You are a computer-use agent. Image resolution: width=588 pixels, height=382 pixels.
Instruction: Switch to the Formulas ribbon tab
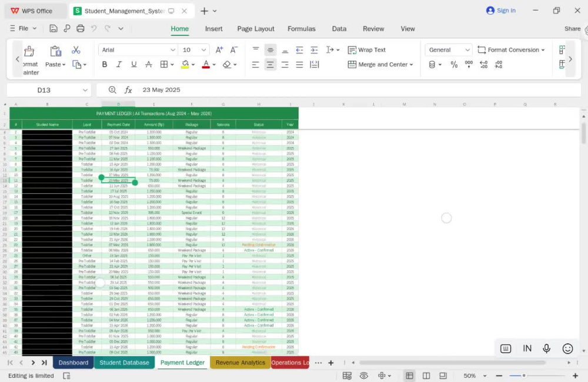point(302,29)
